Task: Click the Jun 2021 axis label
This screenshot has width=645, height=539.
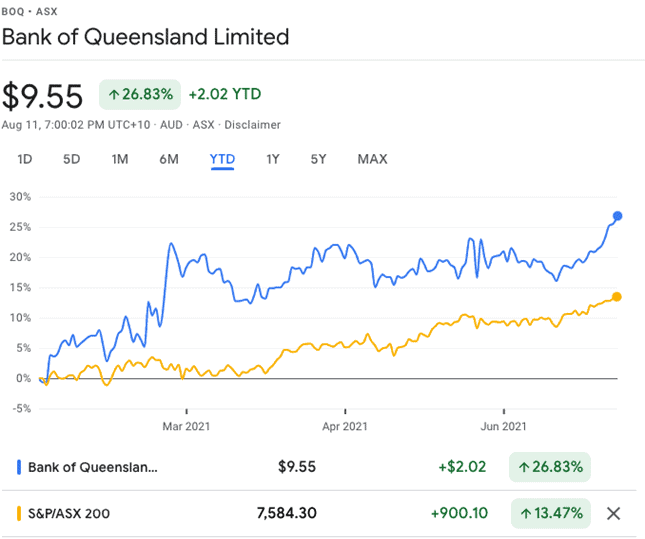Action: pos(503,426)
